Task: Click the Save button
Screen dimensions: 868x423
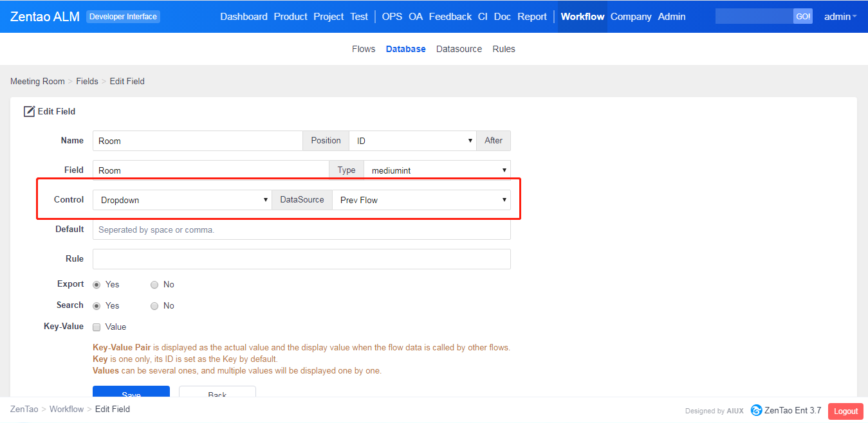Action: click(x=131, y=392)
